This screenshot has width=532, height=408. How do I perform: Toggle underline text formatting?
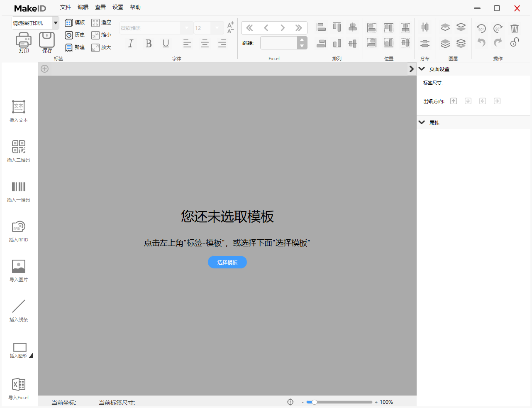pyautogui.click(x=166, y=44)
